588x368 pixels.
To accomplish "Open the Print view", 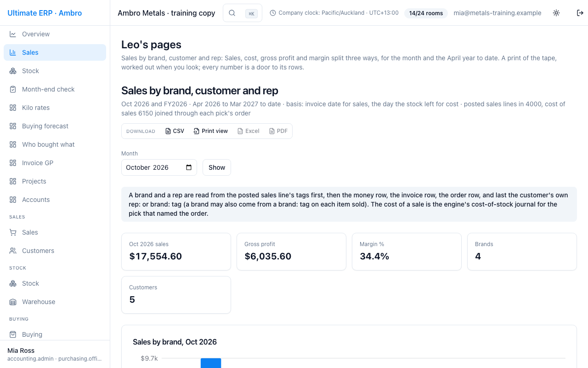I will [210, 131].
